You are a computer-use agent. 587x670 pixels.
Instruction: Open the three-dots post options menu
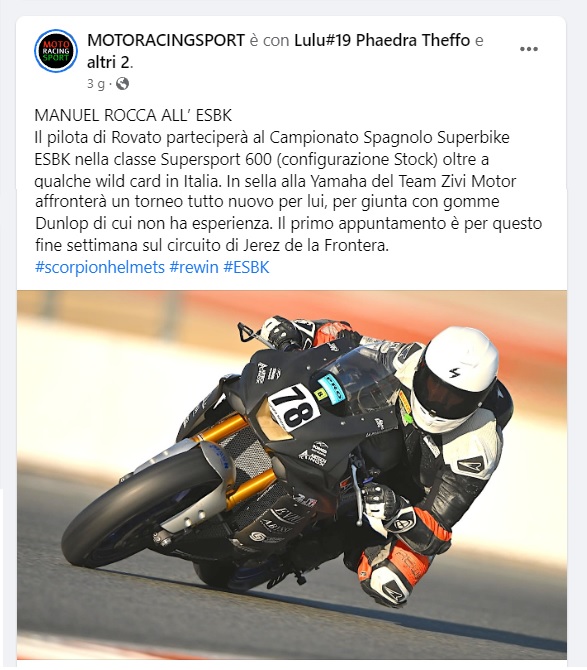click(x=528, y=49)
